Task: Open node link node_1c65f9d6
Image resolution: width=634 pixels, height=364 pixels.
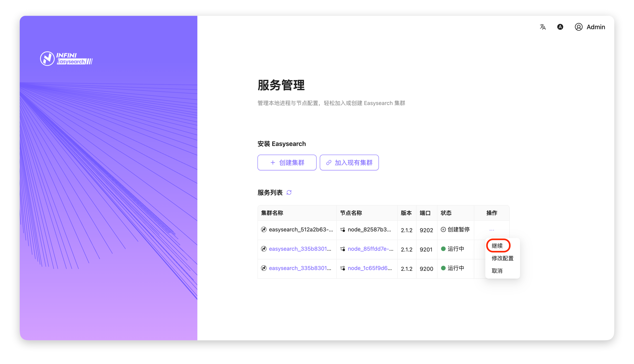Action: [370, 268]
